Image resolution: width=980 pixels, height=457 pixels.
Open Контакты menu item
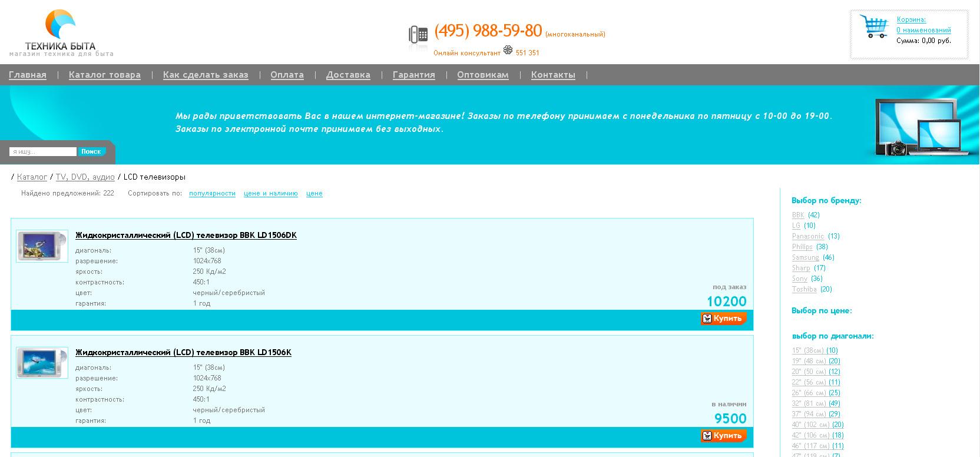pyautogui.click(x=553, y=75)
